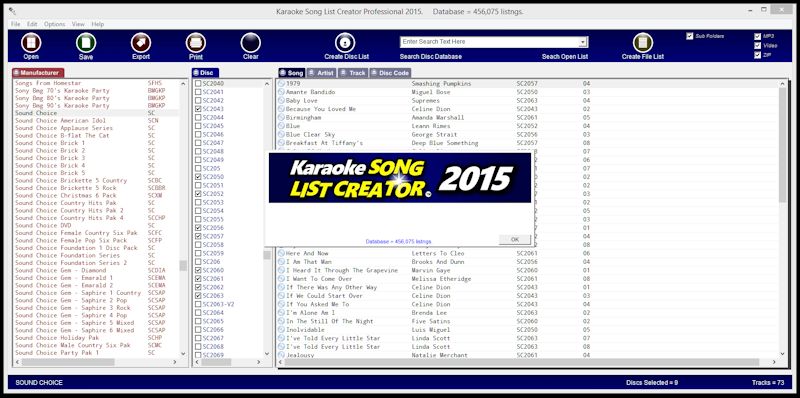The height and width of the screenshot is (398, 800).
Task: Open the File menu
Action: pyautogui.click(x=15, y=24)
